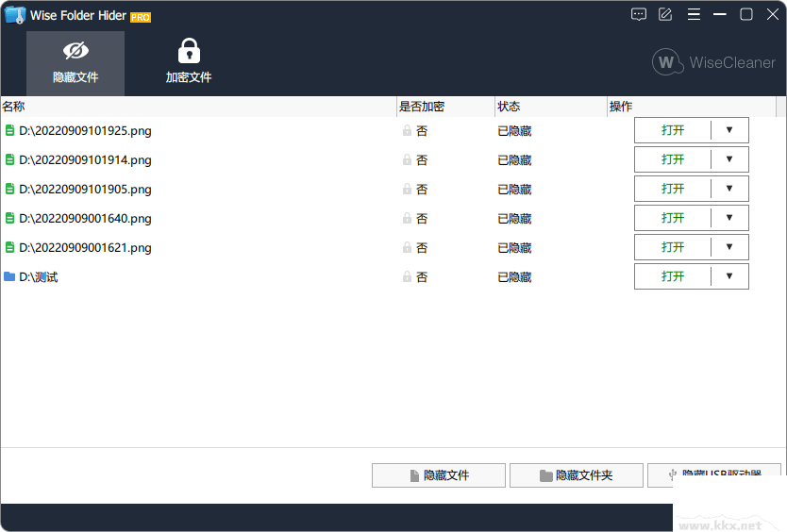
Task: Click the WiseCleaner logo
Action: (x=713, y=62)
